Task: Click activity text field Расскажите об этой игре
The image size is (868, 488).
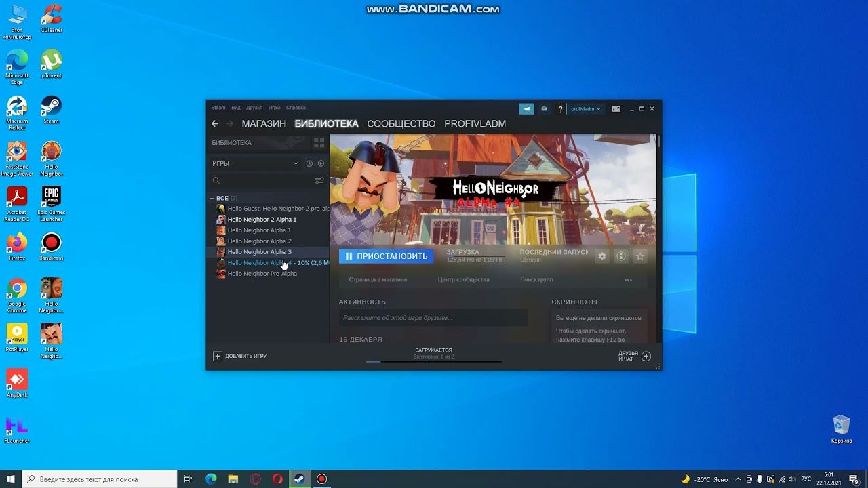Action: click(x=433, y=318)
